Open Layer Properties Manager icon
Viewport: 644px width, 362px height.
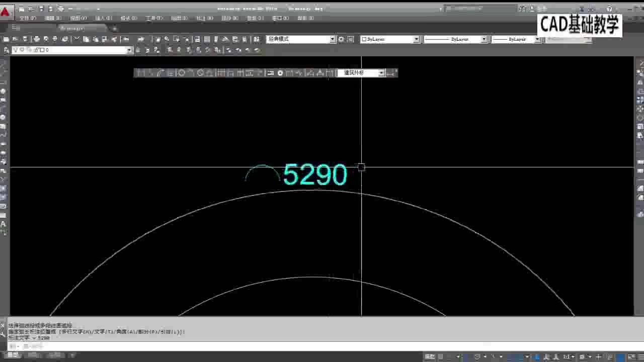point(6,50)
